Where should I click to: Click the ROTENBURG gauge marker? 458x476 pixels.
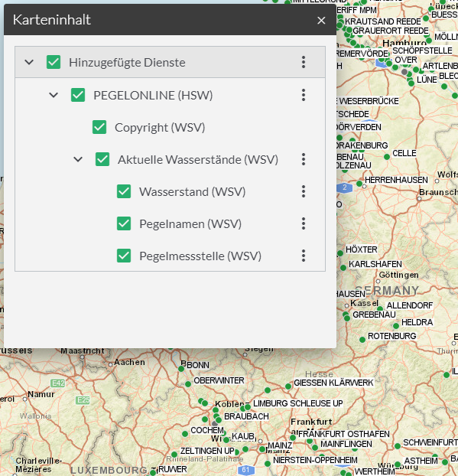tap(362, 340)
